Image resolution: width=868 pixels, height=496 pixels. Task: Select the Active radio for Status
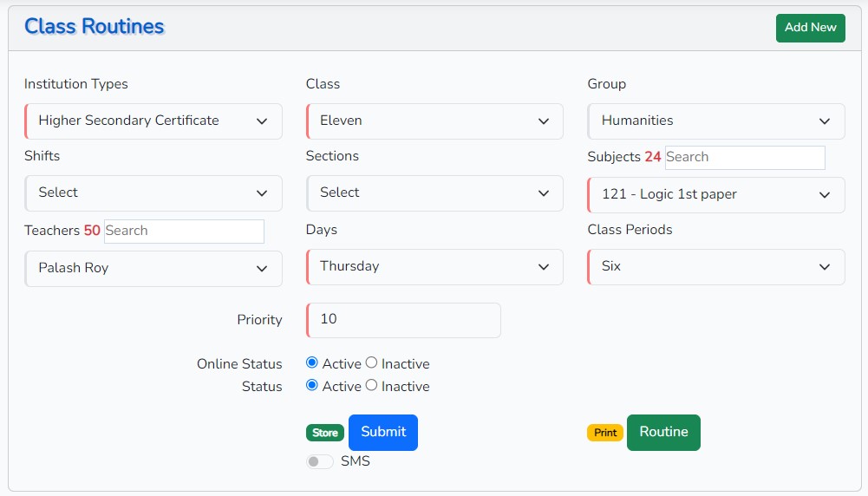coord(312,386)
